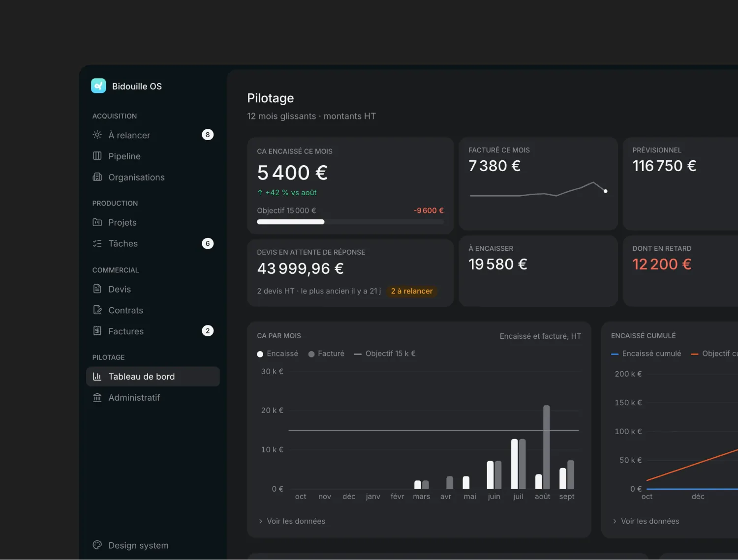Select Tableau de bord in the sidebar

(x=153, y=377)
